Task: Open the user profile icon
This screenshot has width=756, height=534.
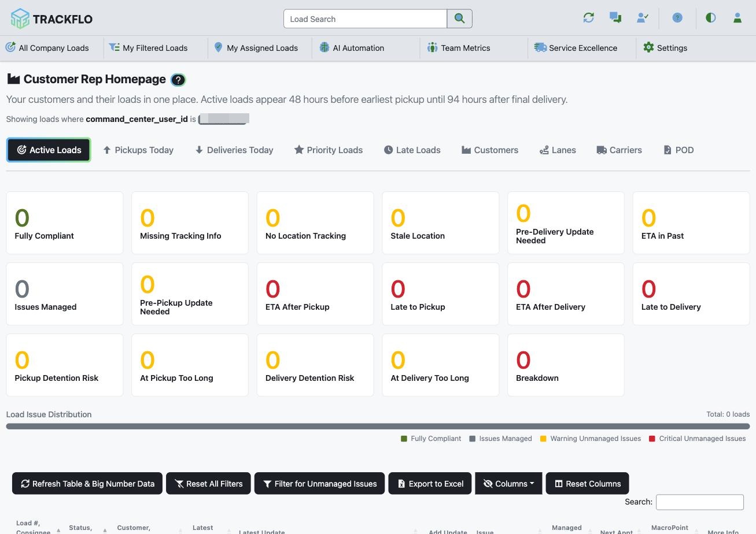Action: click(737, 18)
